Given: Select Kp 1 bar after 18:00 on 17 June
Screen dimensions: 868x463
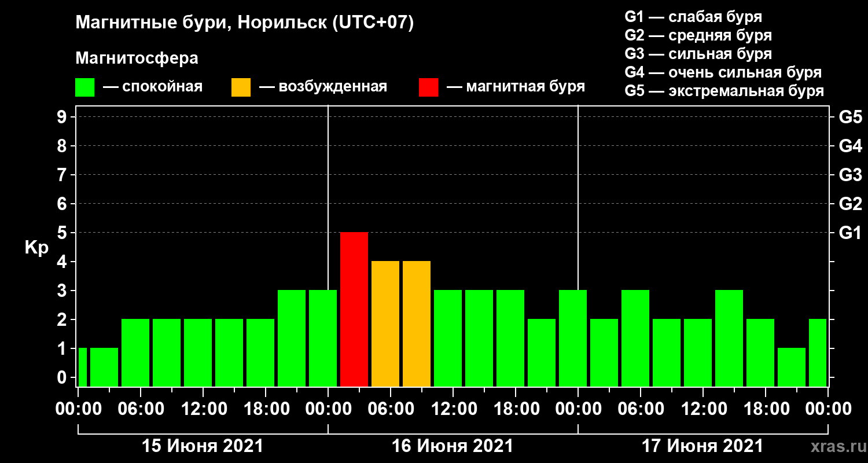Looking at the screenshot, I should point(792,367).
